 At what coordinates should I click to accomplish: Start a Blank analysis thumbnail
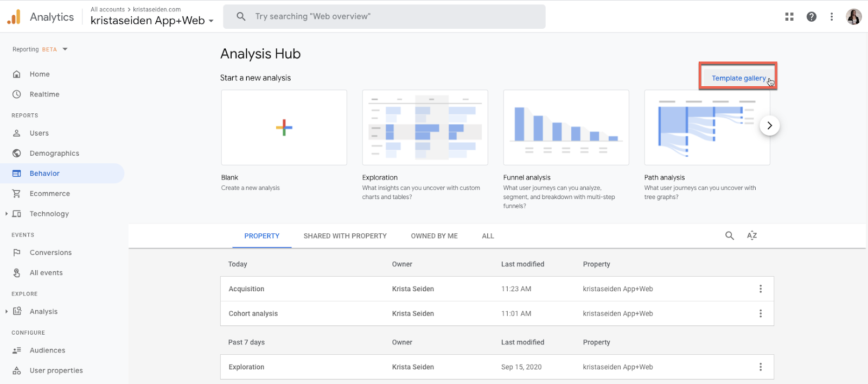[284, 127]
